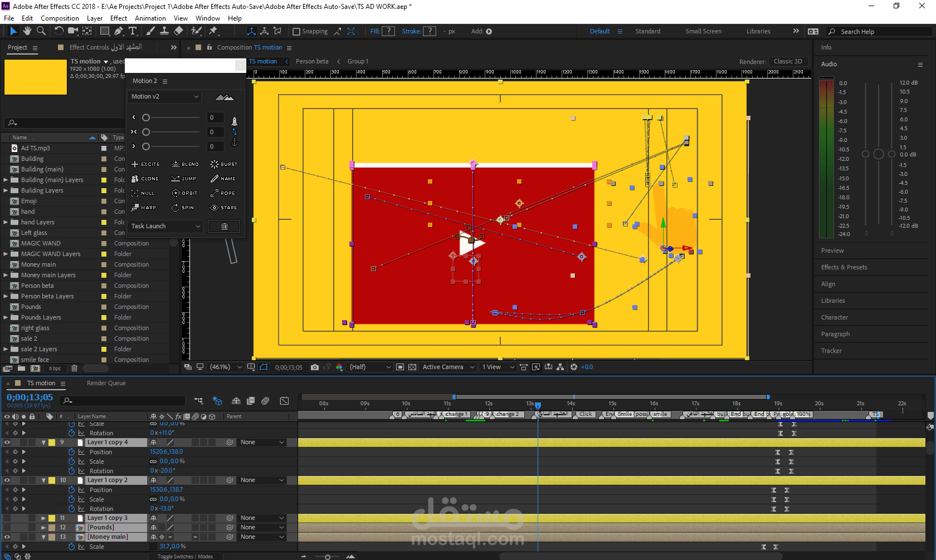Toggle mask and shape path visibility
Image resolution: width=936 pixels, height=560 pixels.
tap(264, 367)
